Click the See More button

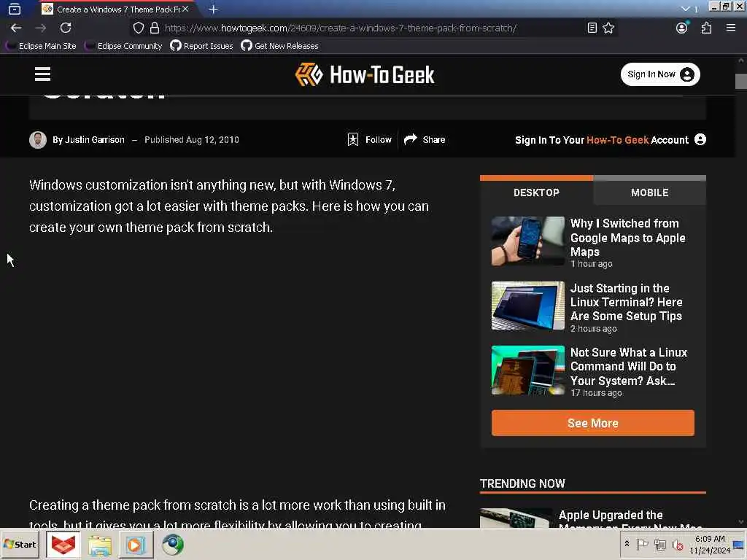click(592, 423)
